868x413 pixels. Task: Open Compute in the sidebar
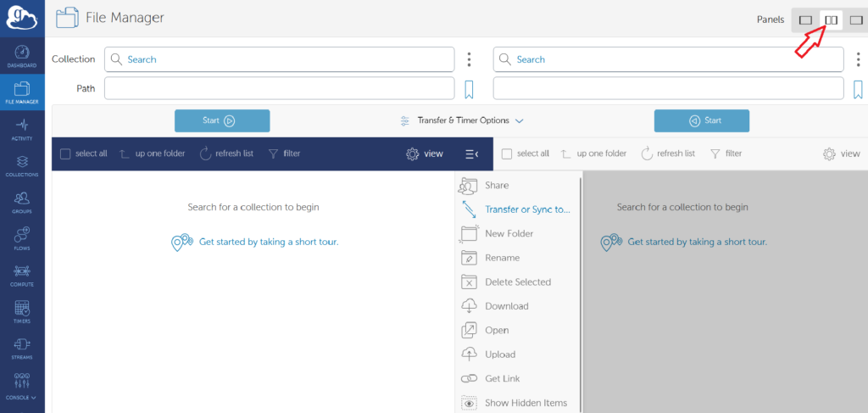click(22, 275)
